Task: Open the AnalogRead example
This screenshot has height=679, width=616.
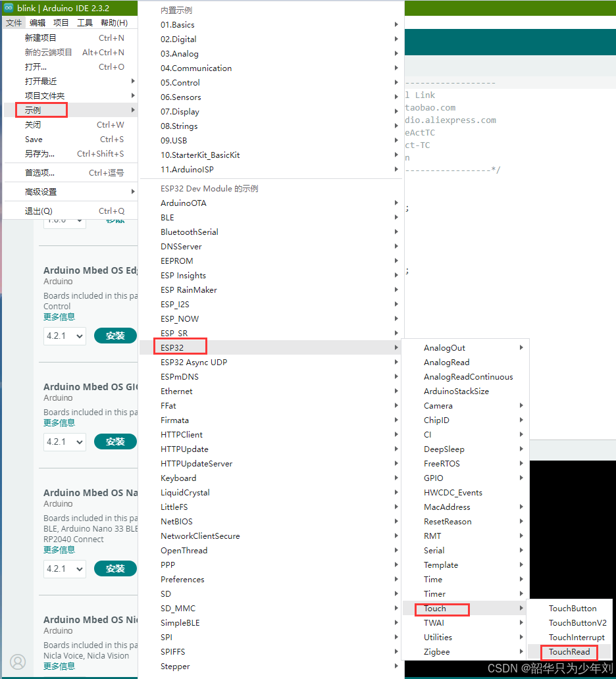Action: point(466,362)
